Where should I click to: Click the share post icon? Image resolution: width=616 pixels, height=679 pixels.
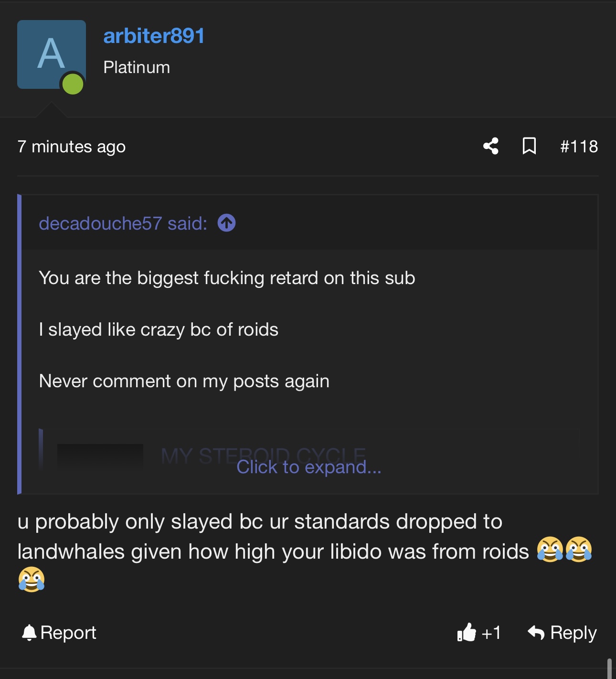tap(491, 146)
